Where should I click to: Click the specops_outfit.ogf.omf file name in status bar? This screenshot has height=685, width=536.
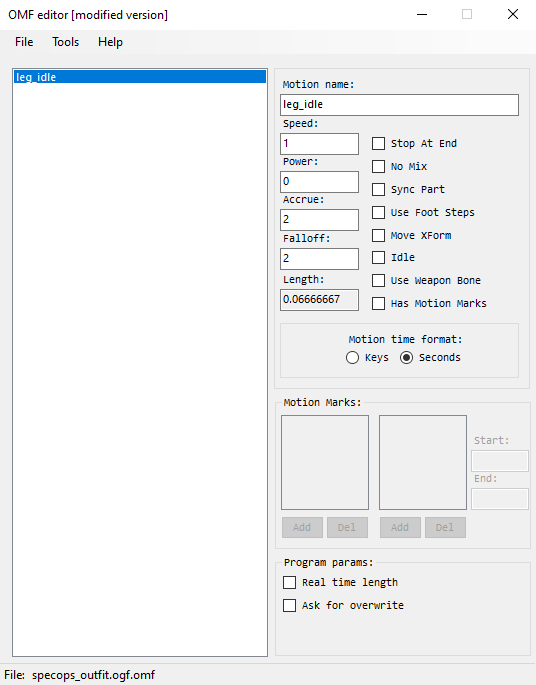[93, 675]
